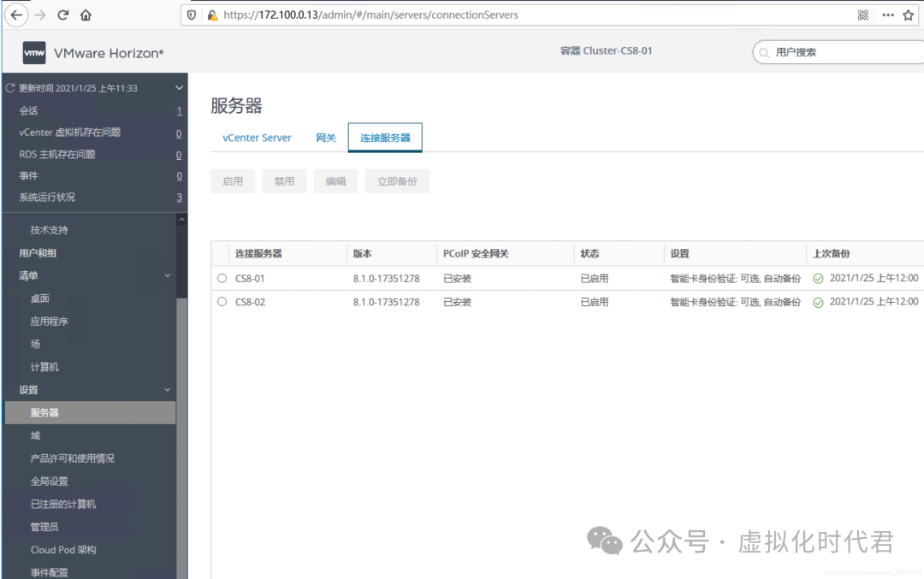This screenshot has width=924, height=579.
Task: Open 桌面 under inventory
Action: tap(40, 298)
